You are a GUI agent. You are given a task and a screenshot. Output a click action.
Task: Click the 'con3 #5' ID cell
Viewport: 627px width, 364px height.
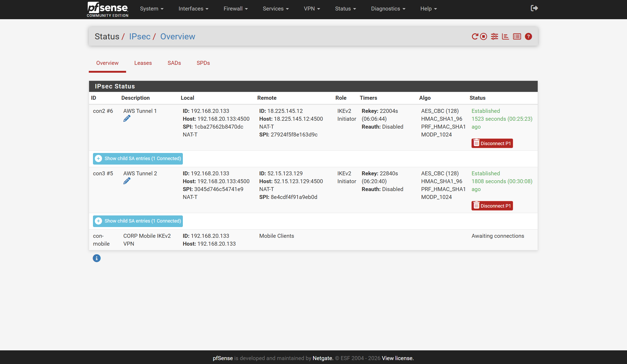103,173
